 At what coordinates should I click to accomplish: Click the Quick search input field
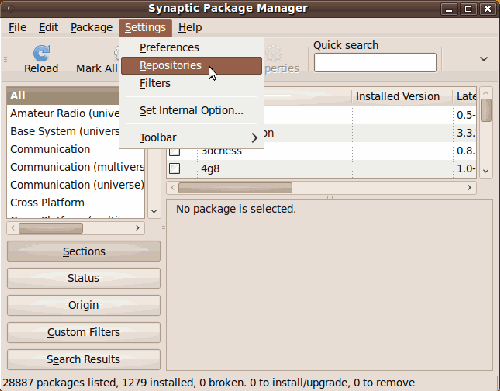[x=375, y=62]
